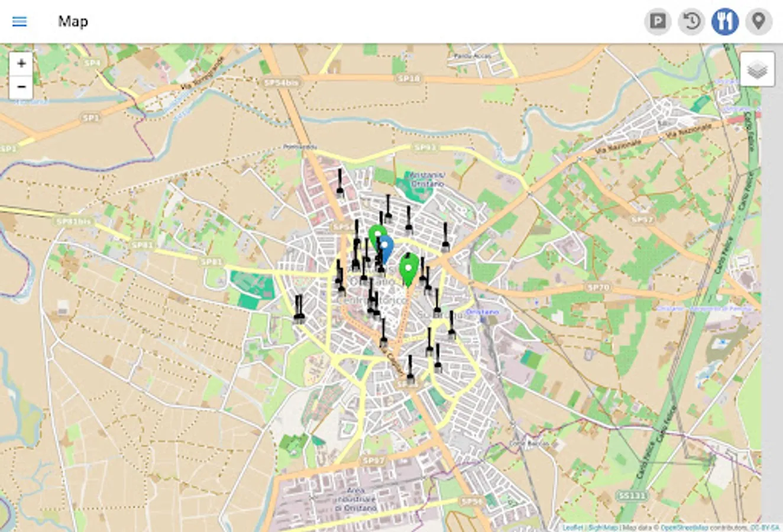Open the history clock icon

tap(691, 22)
